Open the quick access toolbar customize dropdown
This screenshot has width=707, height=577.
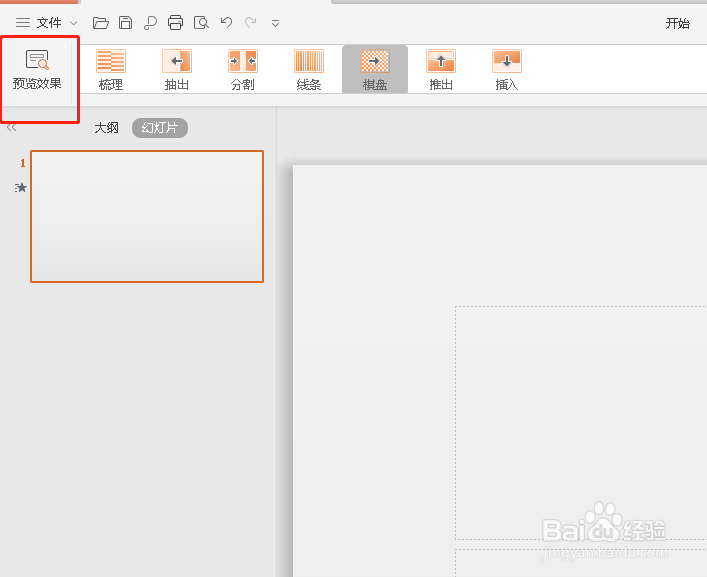pos(275,23)
